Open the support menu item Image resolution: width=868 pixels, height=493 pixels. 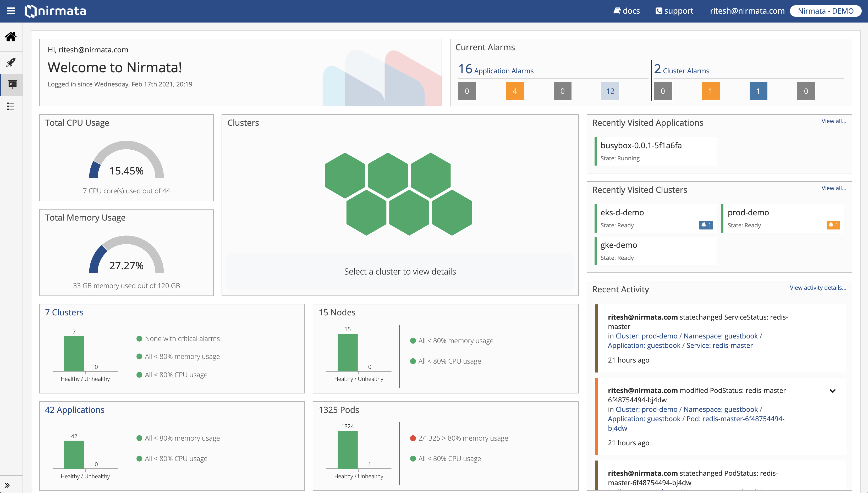tap(674, 11)
